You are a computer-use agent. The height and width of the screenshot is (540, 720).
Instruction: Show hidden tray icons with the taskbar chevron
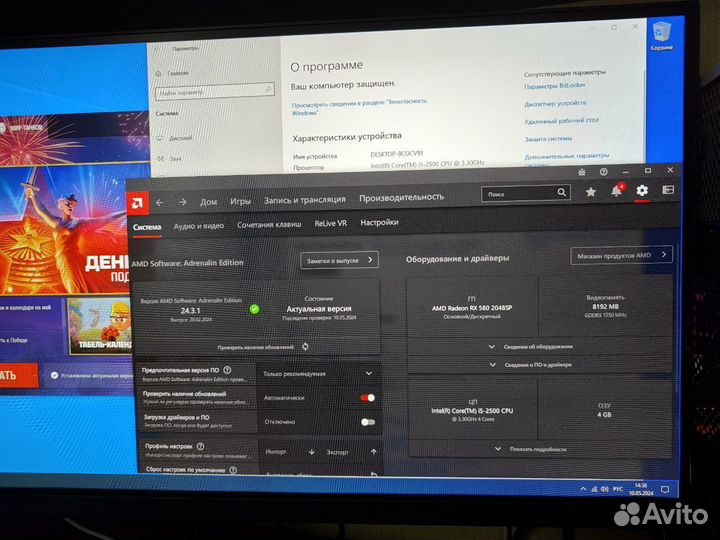(x=583, y=489)
